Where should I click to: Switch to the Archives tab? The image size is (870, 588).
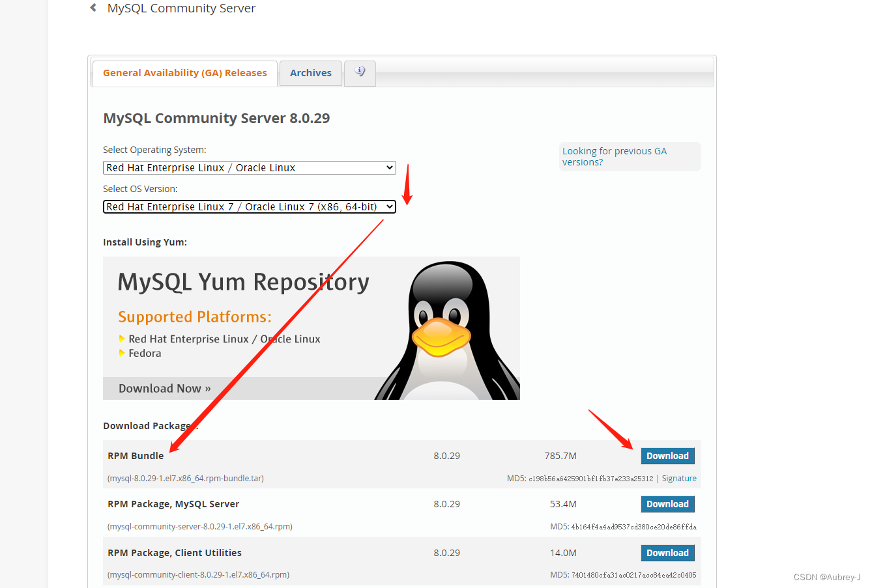(x=311, y=73)
